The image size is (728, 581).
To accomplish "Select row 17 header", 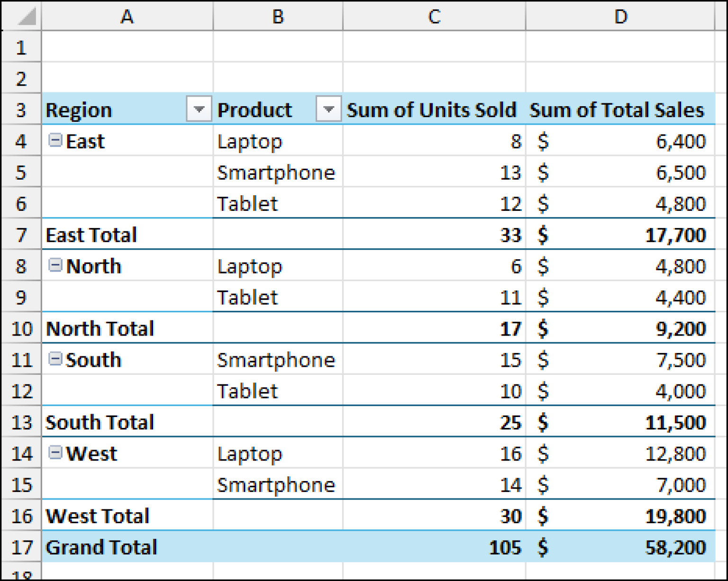I will (21, 547).
